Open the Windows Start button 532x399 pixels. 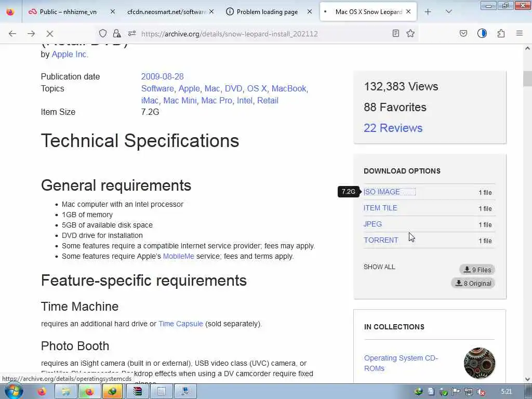(x=14, y=391)
